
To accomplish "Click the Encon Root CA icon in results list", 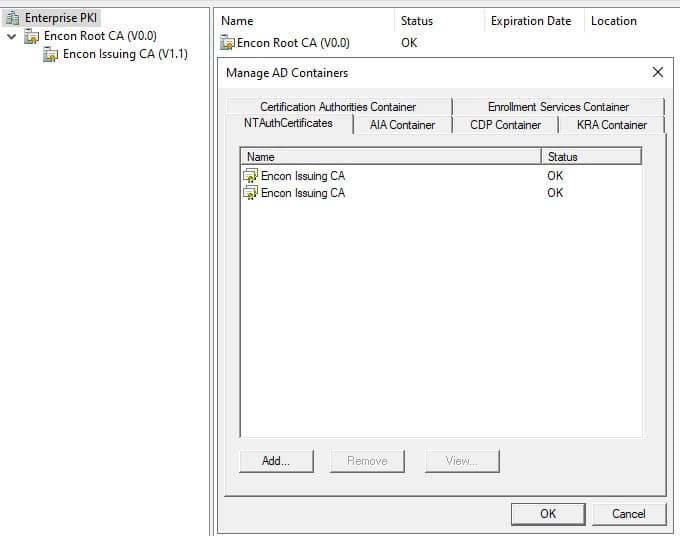I will 228,43.
